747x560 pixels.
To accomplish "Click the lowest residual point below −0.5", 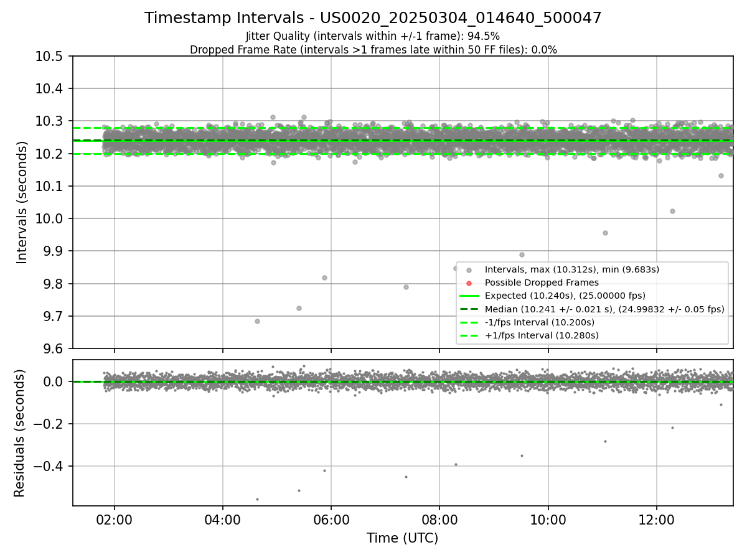I will (257, 499).
